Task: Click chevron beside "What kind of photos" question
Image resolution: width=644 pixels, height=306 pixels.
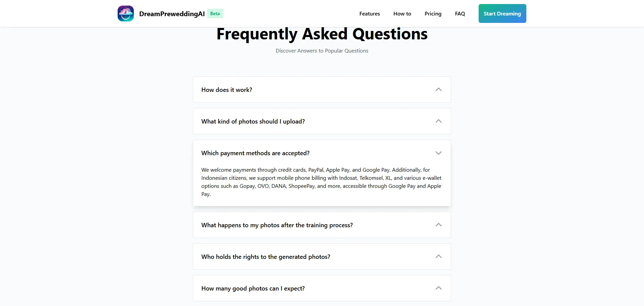Action: [438, 121]
